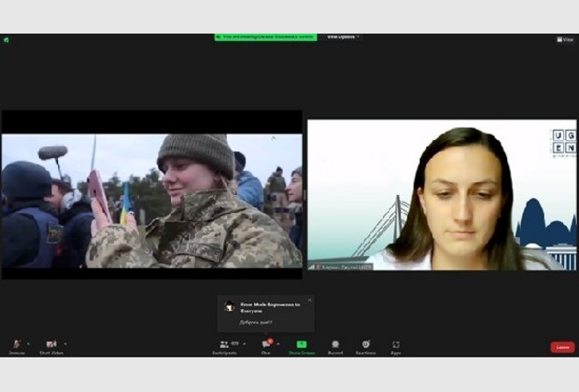Expand the arrow next to Chat

point(278,343)
